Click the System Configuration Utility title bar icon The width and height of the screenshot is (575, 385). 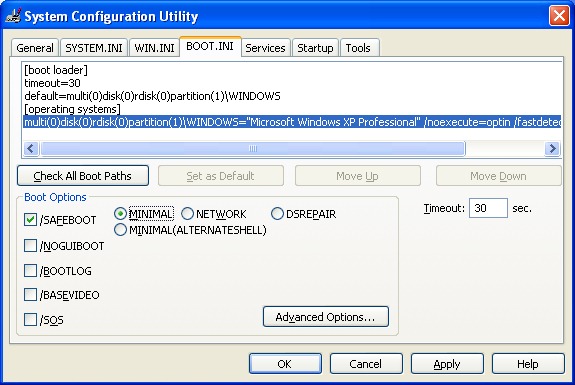[14, 16]
